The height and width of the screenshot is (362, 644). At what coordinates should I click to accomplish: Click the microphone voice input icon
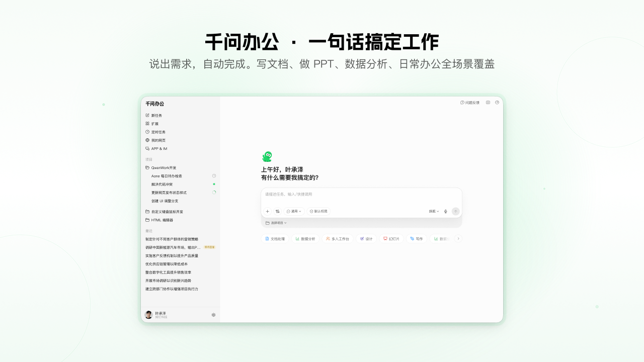[445, 212]
